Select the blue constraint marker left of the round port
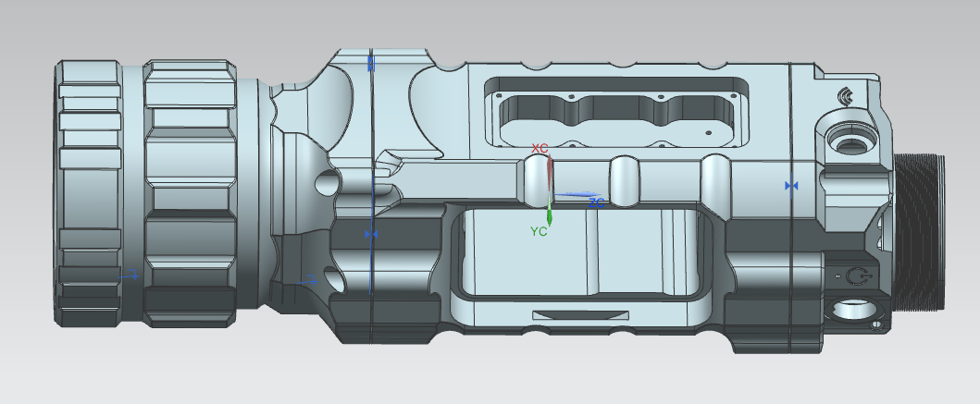Screen dimensions: 980x404 pyautogui.click(x=790, y=186)
